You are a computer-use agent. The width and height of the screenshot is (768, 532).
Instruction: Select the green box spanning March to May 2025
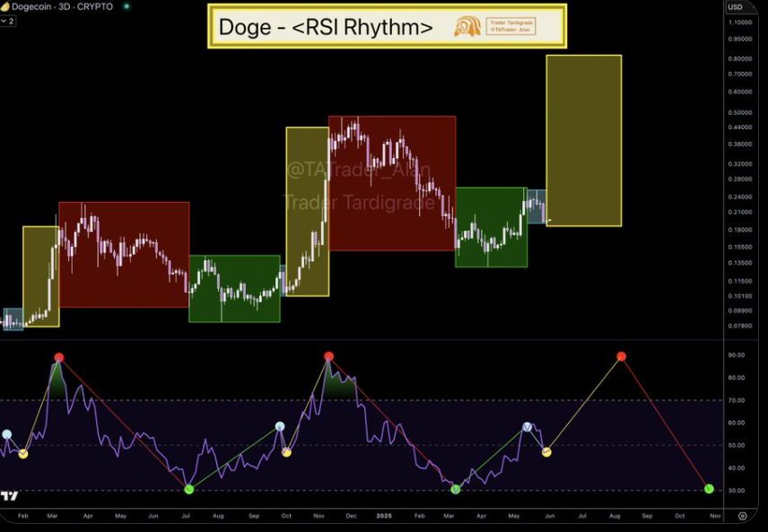coord(491,226)
